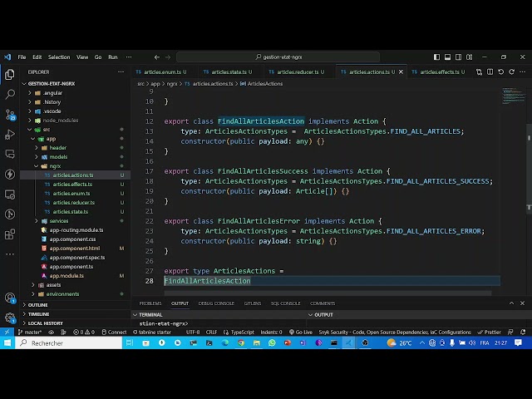
Task: Toggle Prettier formatter status item
Action: (x=489, y=332)
